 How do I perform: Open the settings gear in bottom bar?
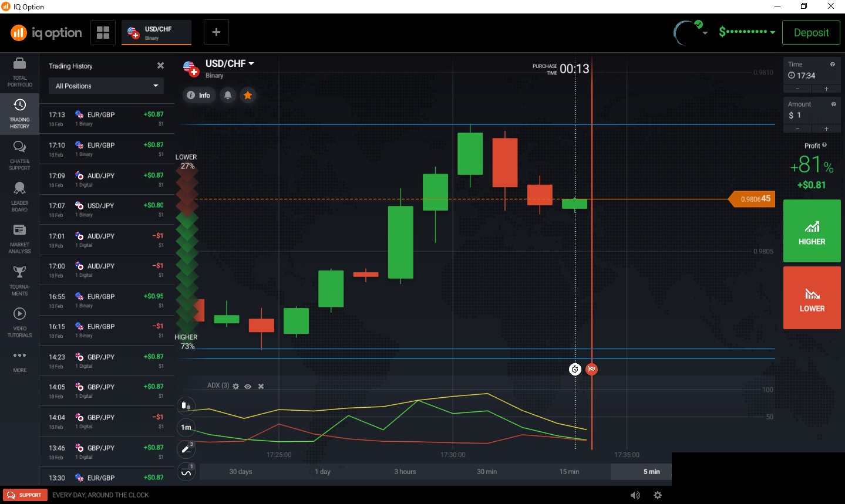pos(658,495)
